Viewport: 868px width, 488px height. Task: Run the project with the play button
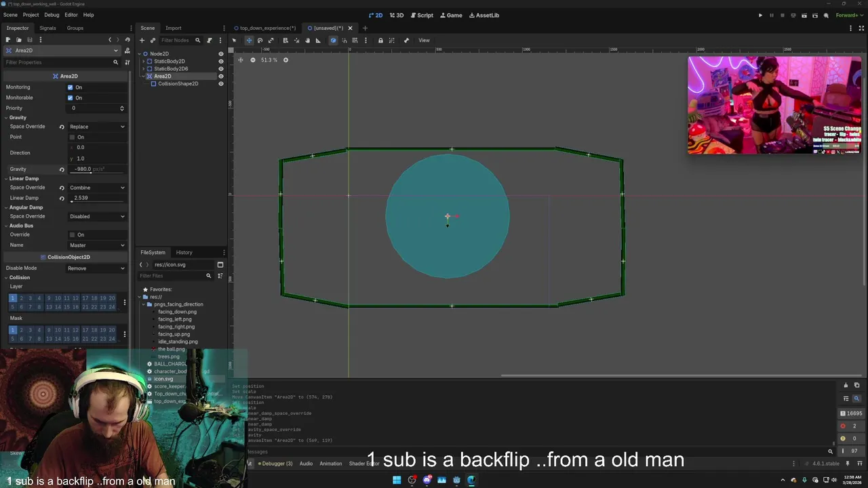click(760, 15)
